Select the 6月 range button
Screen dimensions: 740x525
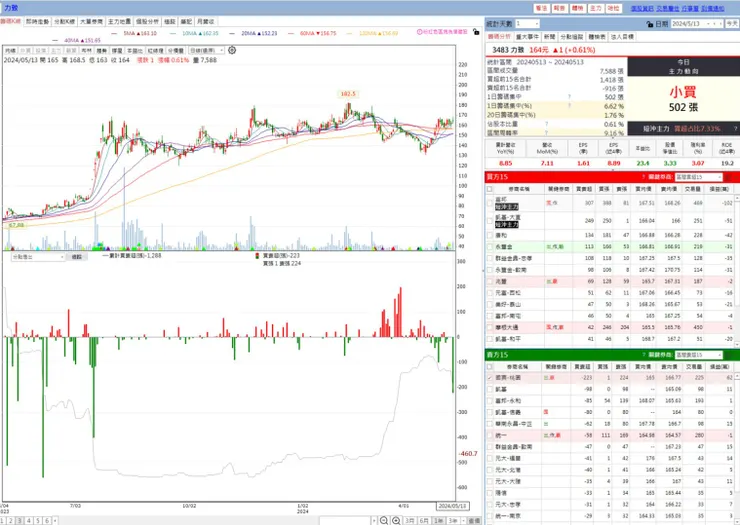[x=424, y=520]
